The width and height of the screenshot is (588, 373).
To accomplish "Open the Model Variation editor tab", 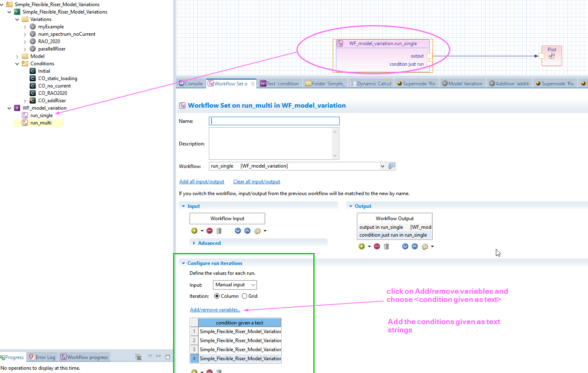I will pyautogui.click(x=462, y=83).
